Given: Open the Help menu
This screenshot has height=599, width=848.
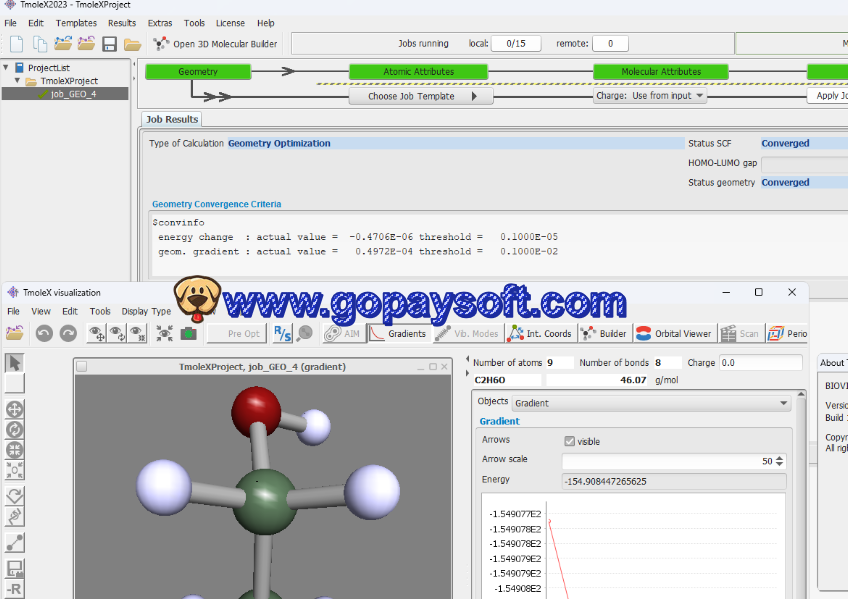Looking at the screenshot, I should point(266,23).
